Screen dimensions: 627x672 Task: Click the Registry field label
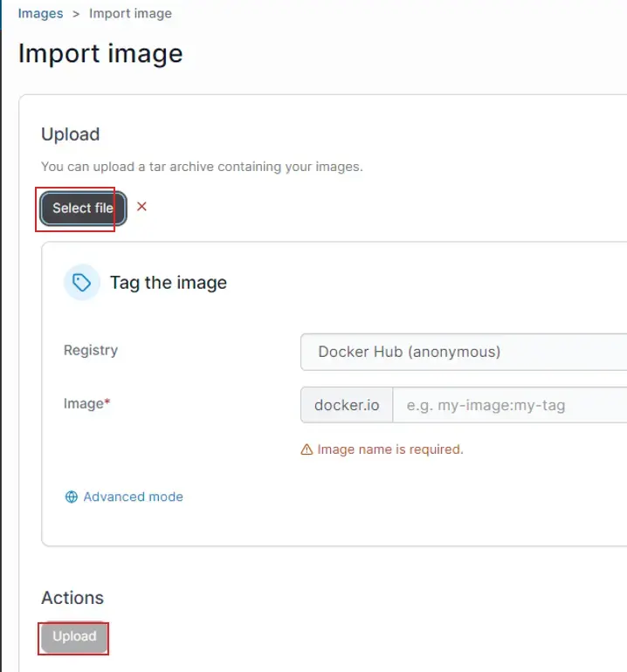91,350
